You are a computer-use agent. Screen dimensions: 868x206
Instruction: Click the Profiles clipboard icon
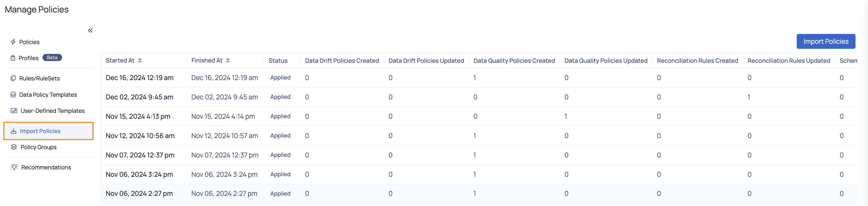tap(13, 58)
